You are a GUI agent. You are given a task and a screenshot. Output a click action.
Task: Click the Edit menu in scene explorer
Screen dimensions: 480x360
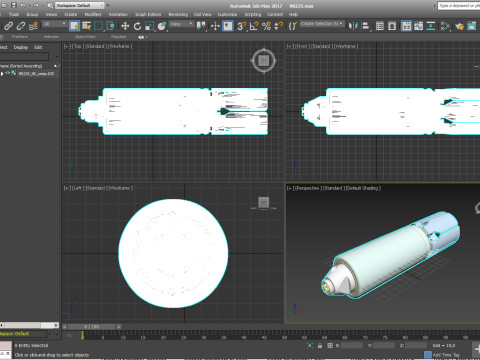click(x=38, y=47)
